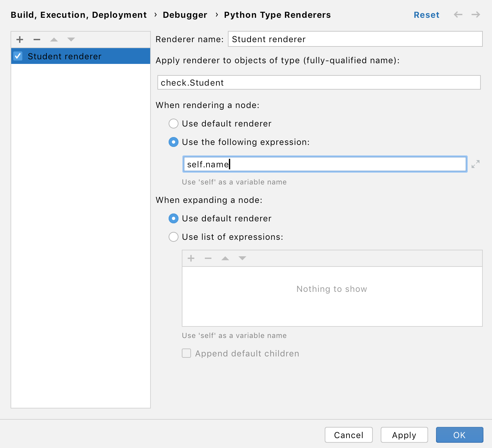The width and height of the screenshot is (492, 448).
Task: Click remove icon in expressions toolbar
Action: [208, 258]
